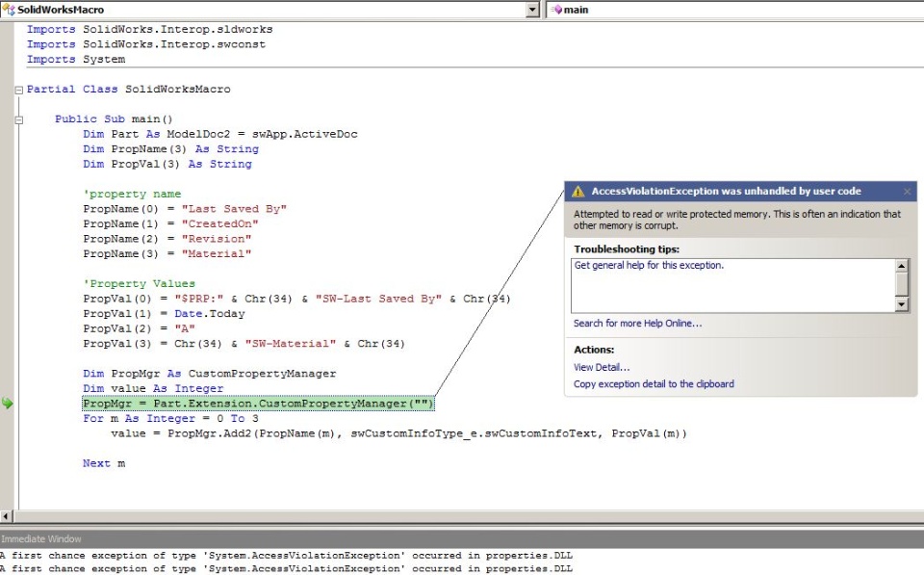The height and width of the screenshot is (575, 924).
Task: Click the warning icon in exception dialog
Action: pyautogui.click(x=578, y=191)
